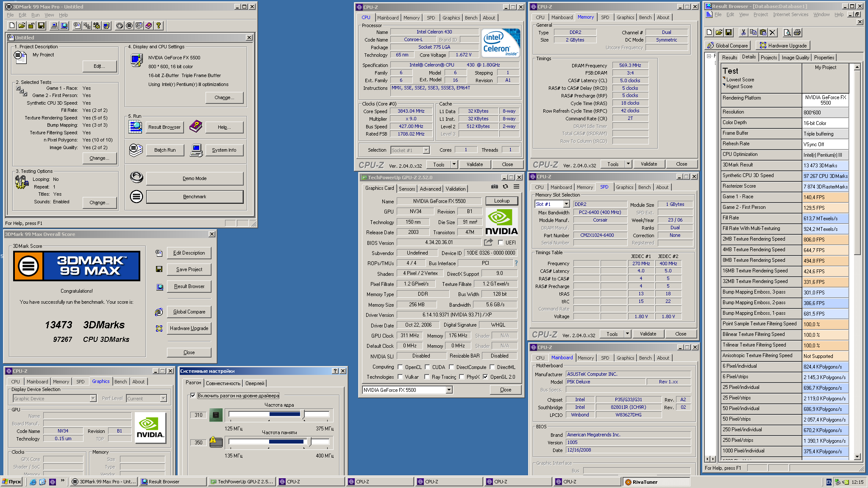Toggle DirectML checkbox in GPU-Z
The width and height of the screenshot is (868, 488).
pos(492,367)
